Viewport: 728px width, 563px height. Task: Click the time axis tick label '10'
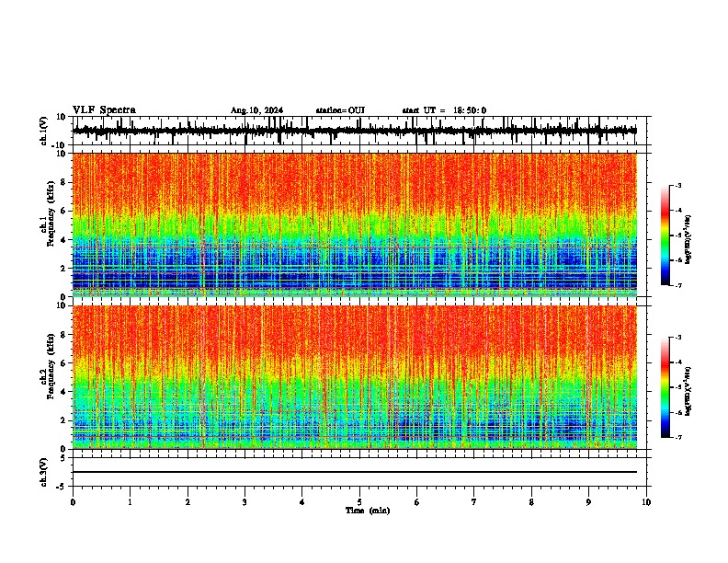click(646, 502)
